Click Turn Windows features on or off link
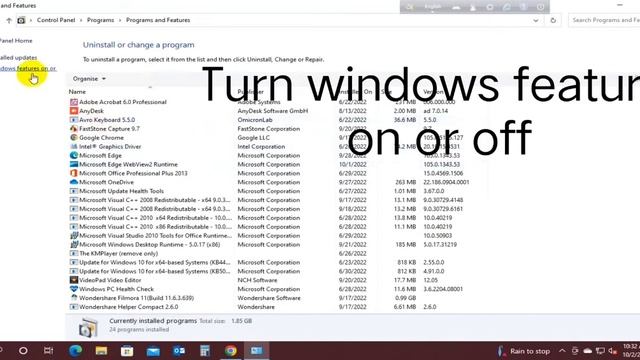The height and width of the screenshot is (360, 640). 28,68
